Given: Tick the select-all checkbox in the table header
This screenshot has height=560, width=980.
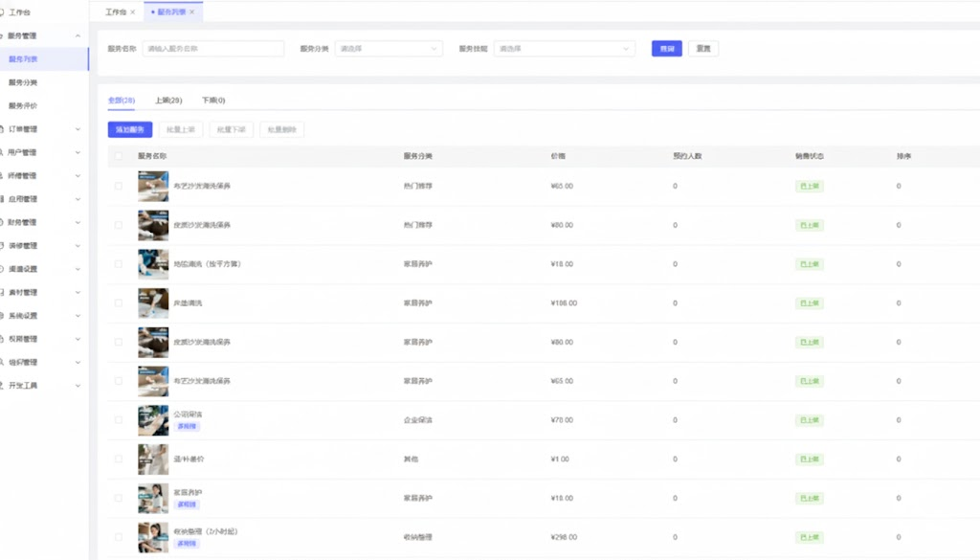Looking at the screenshot, I should [119, 155].
